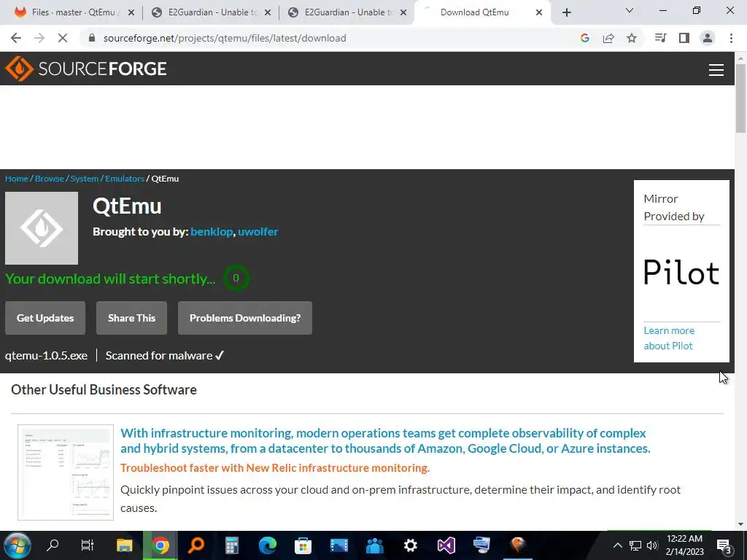Open Task View from taskbar

tap(88, 545)
